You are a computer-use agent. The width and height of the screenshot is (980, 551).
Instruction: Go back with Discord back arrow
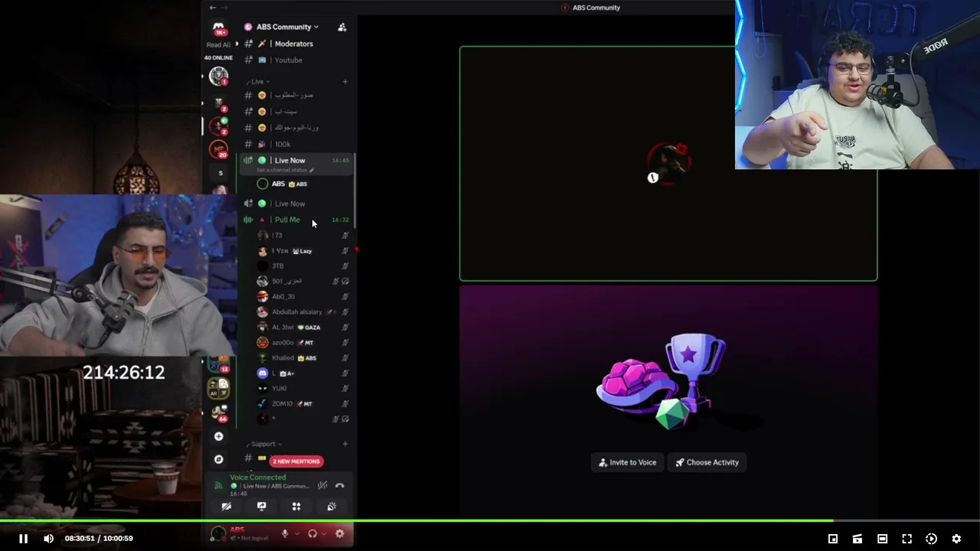point(213,8)
